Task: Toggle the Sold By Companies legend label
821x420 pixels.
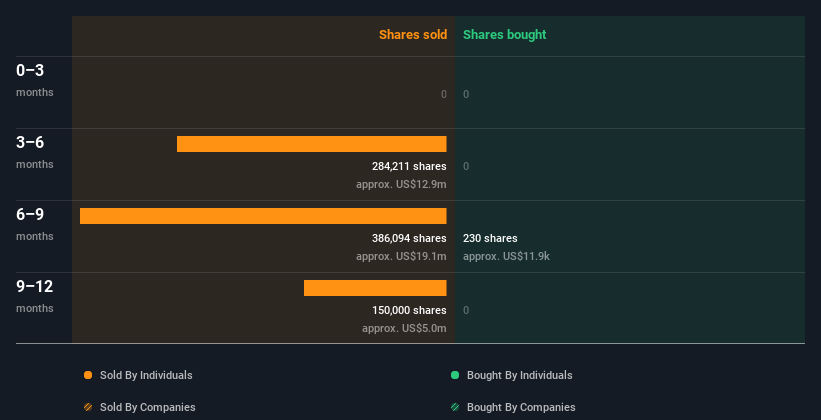Action: [148, 407]
